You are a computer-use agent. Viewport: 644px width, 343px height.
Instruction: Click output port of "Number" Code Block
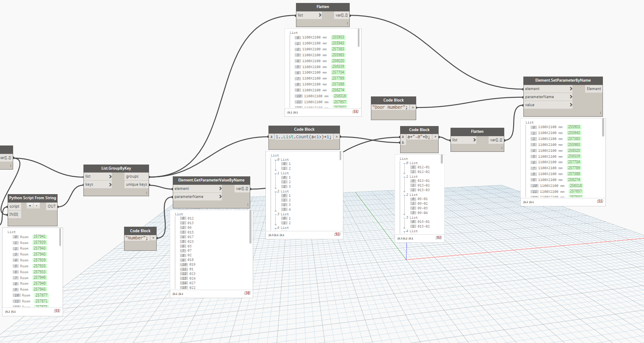pyautogui.click(x=153, y=238)
